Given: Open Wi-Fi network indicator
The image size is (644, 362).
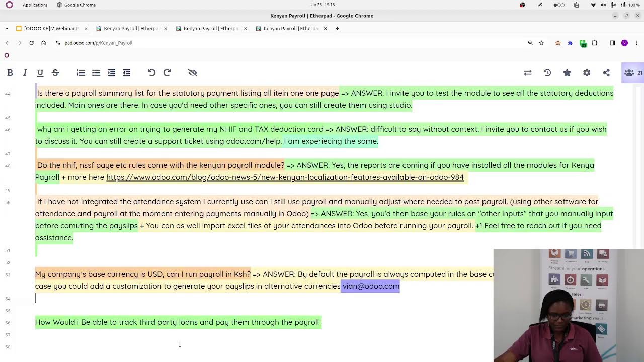Looking at the screenshot, I should point(593,5).
